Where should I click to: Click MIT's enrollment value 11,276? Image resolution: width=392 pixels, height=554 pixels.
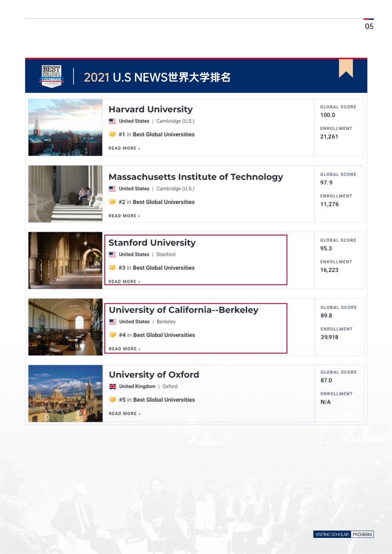pos(329,204)
